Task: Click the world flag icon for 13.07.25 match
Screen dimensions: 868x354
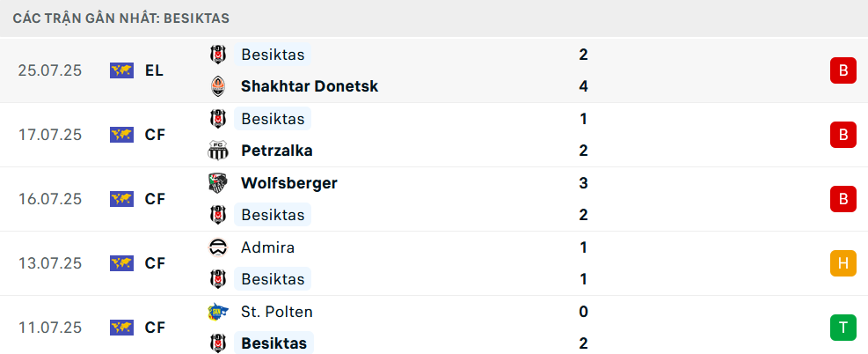Action: [x=121, y=263]
